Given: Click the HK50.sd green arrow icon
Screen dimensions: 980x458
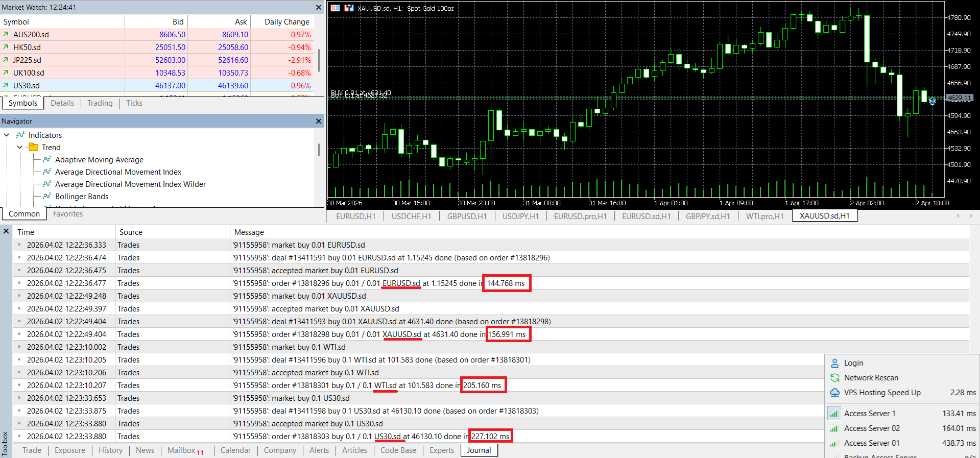Looking at the screenshot, I should point(6,47).
